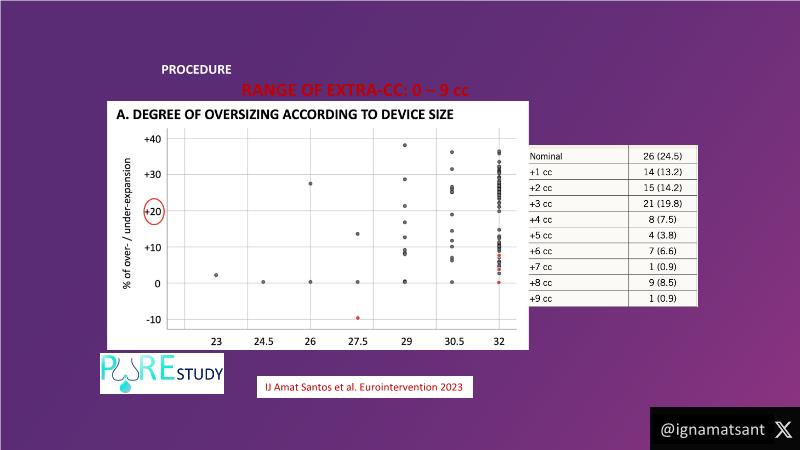Select the Nominal row in the table
The width and height of the screenshot is (800, 450).
tap(611, 157)
